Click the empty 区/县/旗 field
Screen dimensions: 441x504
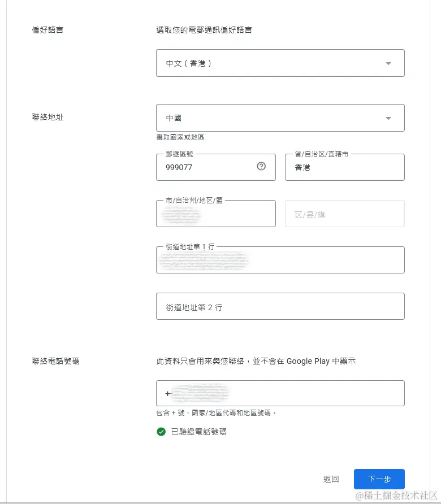click(x=345, y=214)
